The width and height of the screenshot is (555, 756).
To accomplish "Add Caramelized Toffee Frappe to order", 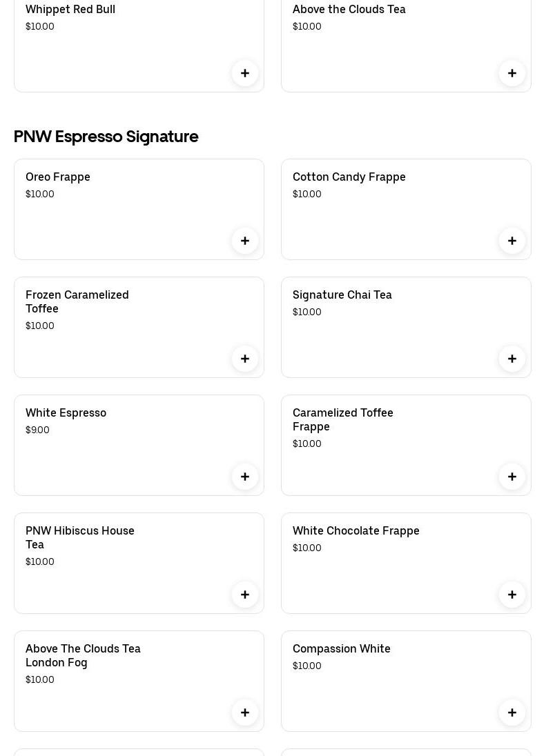I will [x=512, y=477].
